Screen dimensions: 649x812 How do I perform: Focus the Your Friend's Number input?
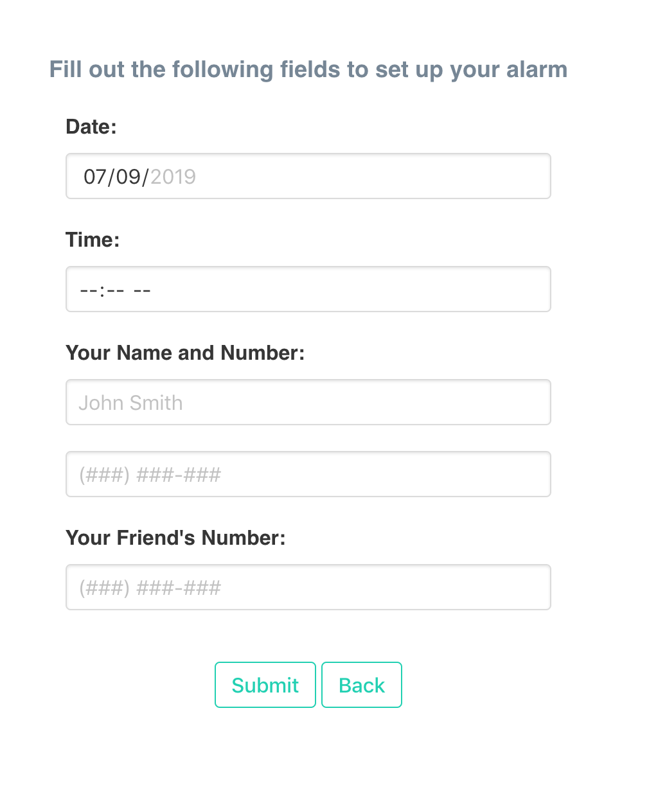(308, 588)
